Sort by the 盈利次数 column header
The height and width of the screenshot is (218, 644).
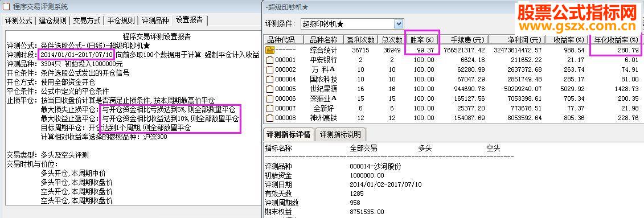click(x=360, y=40)
